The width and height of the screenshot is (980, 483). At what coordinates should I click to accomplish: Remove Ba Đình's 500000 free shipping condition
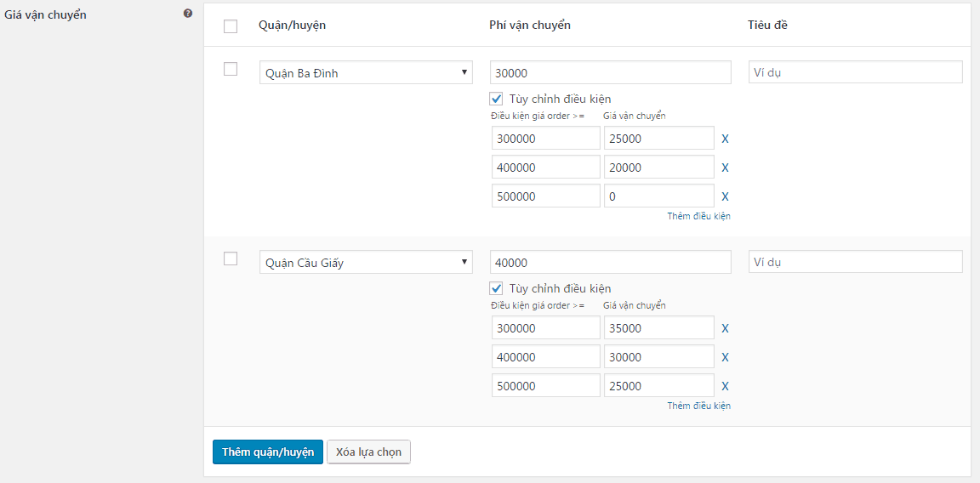[x=725, y=196]
